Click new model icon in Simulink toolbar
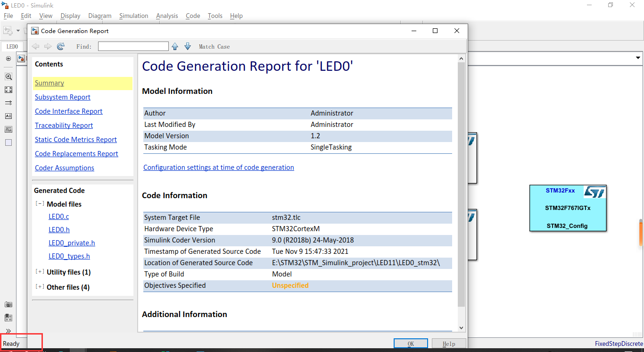The image size is (644, 352). 8,31
